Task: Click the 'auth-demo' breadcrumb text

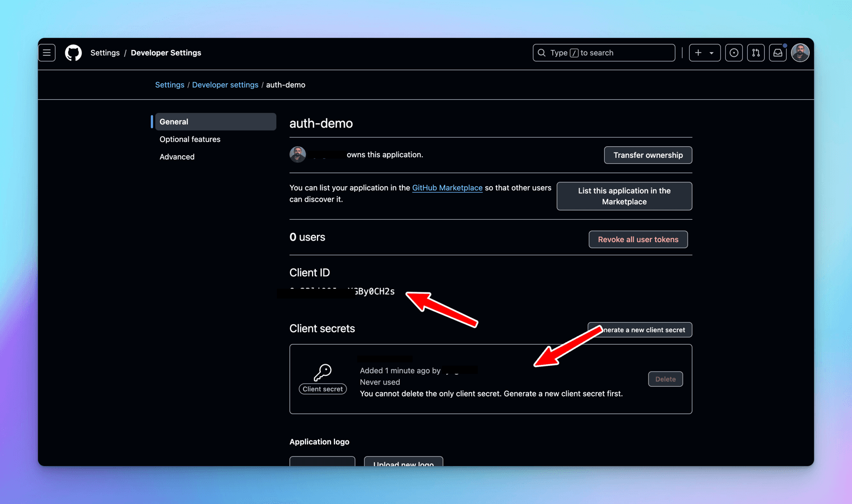Action: 286,85
